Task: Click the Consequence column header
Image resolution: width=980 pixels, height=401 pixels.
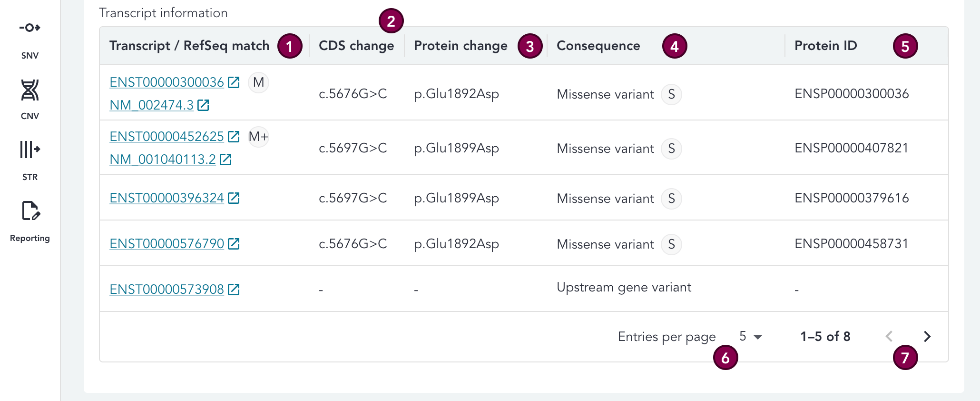Action: (x=598, y=46)
